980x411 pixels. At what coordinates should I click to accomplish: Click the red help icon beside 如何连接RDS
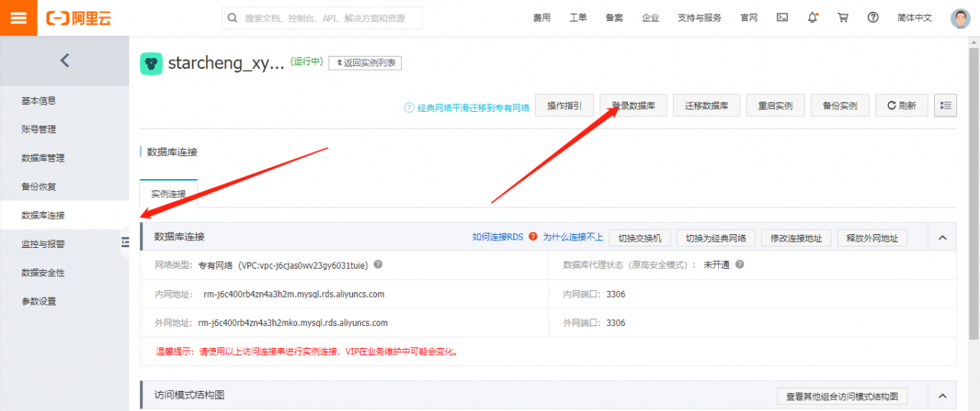click(x=533, y=237)
